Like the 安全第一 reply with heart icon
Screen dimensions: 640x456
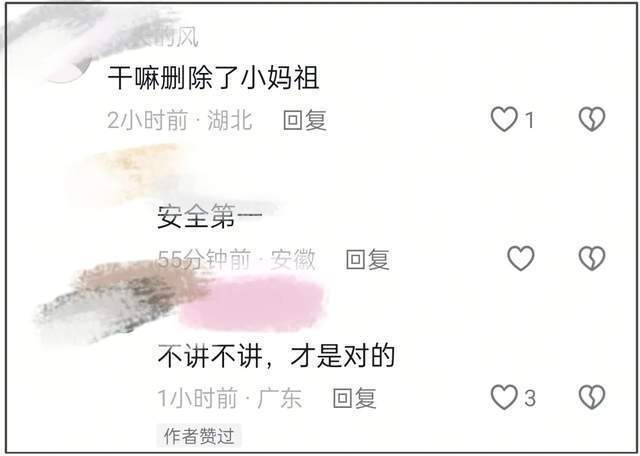(521, 258)
